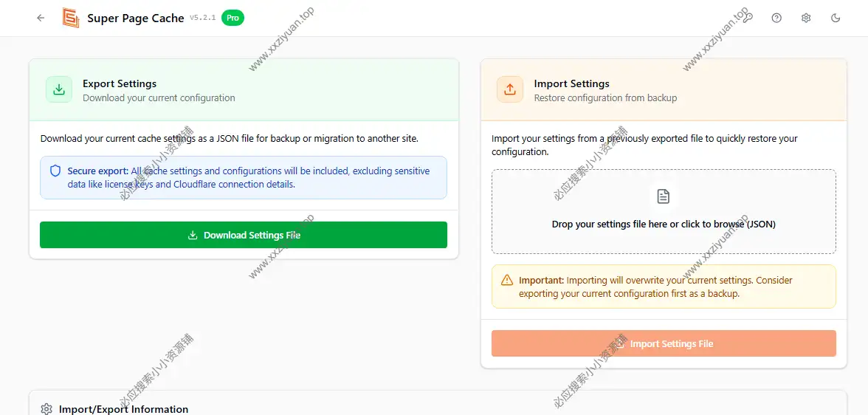Image resolution: width=868 pixels, height=415 pixels.
Task: Click the green Pro badge
Action: (x=232, y=18)
